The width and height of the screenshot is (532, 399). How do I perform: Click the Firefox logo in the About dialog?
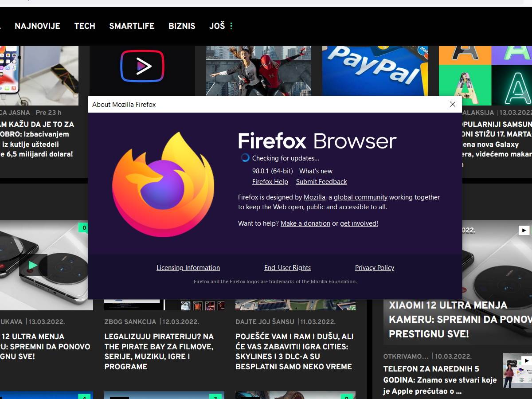click(164, 183)
